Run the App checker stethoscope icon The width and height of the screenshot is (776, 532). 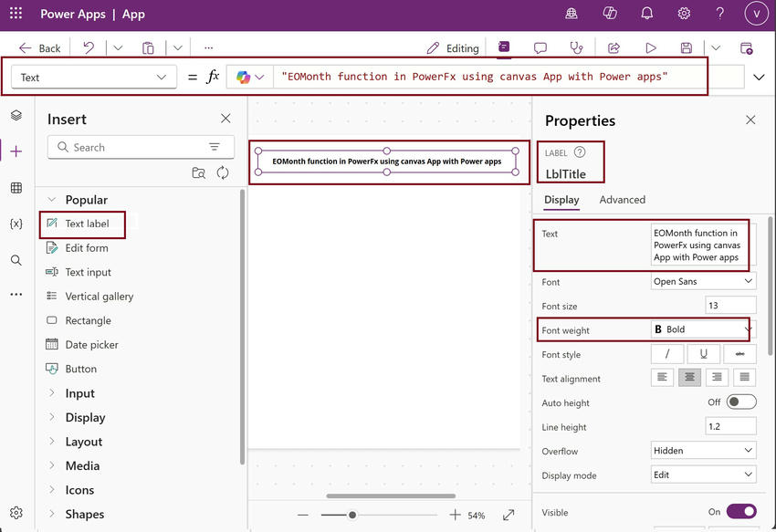point(576,48)
